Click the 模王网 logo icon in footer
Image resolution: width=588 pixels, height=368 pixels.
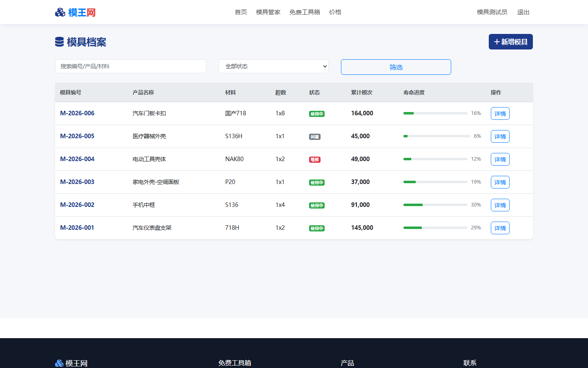59,363
